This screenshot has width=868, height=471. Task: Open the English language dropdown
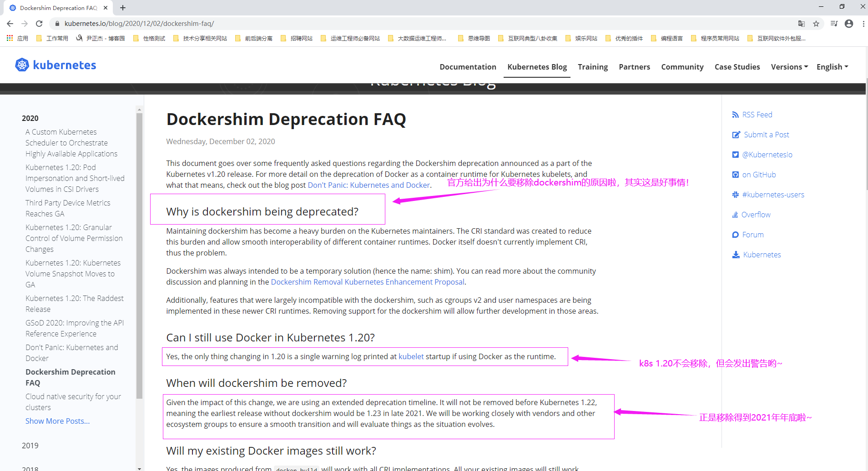(832, 67)
